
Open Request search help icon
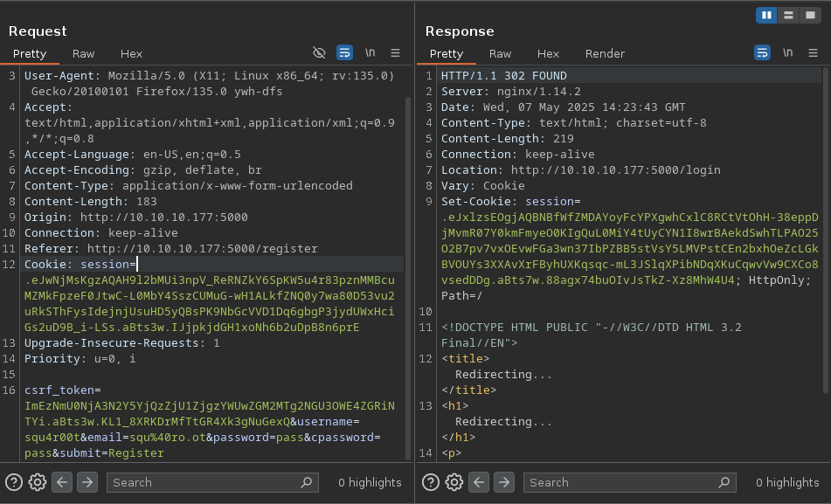14,482
